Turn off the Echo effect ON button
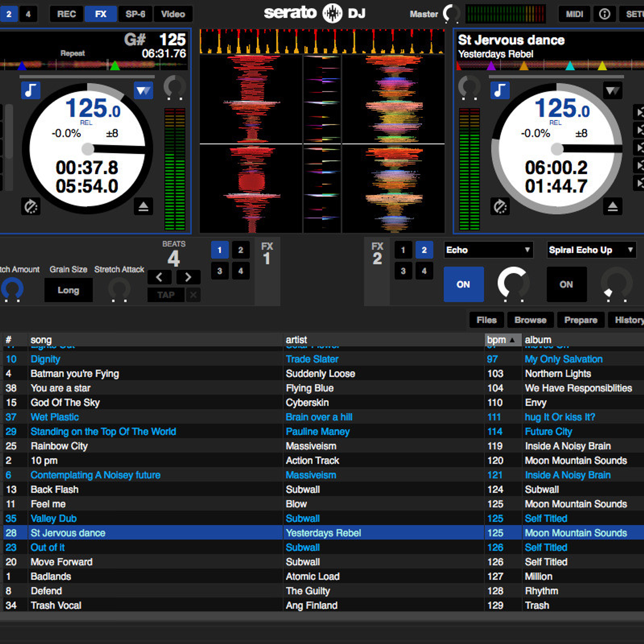Screen dimensions: 644x644 click(464, 284)
